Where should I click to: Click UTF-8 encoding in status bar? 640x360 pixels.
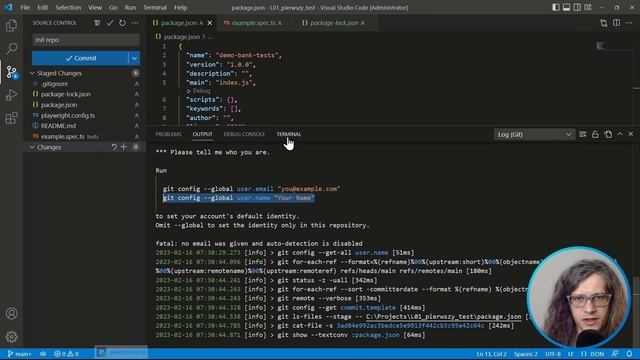pos(553,354)
